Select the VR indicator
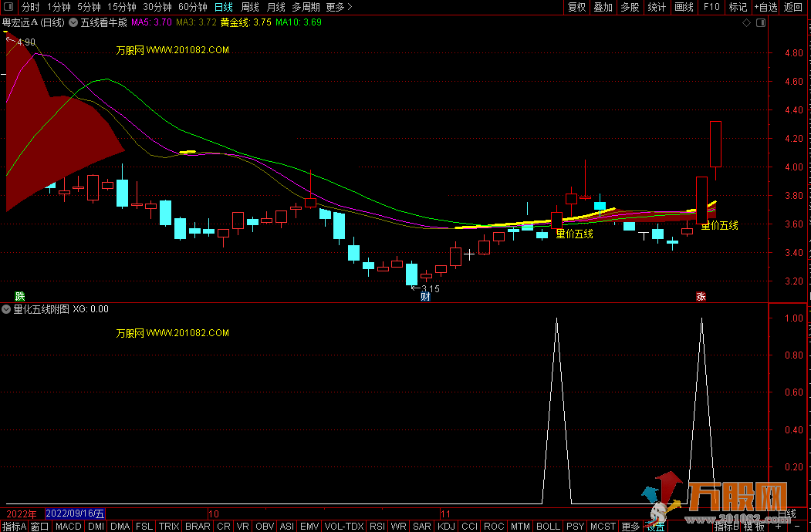This screenshot has height=532, width=811. tap(242, 527)
